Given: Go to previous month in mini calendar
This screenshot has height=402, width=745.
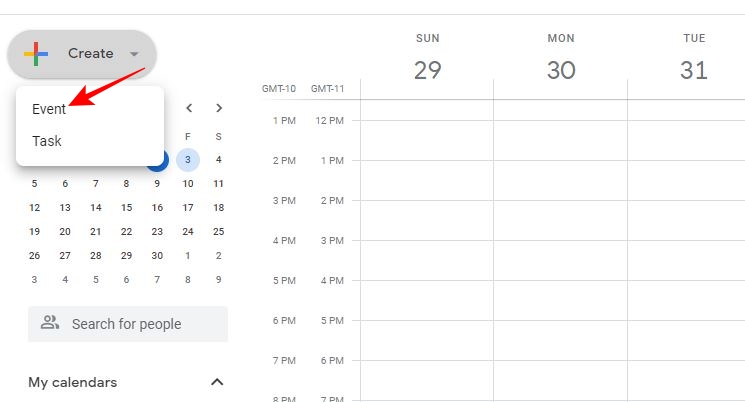Looking at the screenshot, I should [188, 108].
